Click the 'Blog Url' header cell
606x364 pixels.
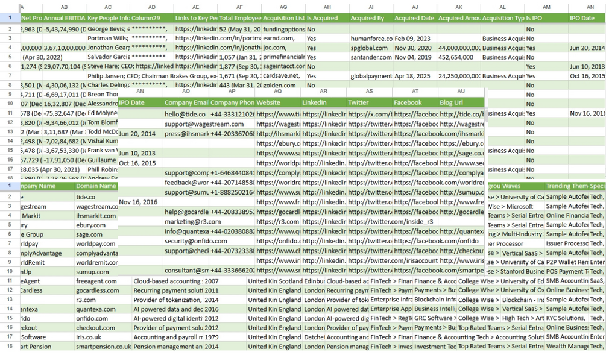pos(461,102)
